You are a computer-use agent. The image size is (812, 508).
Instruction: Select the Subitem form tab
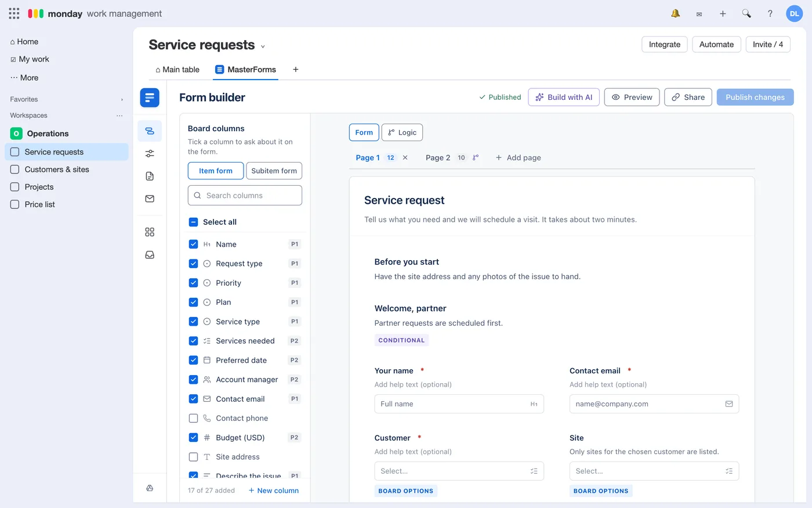(x=274, y=171)
